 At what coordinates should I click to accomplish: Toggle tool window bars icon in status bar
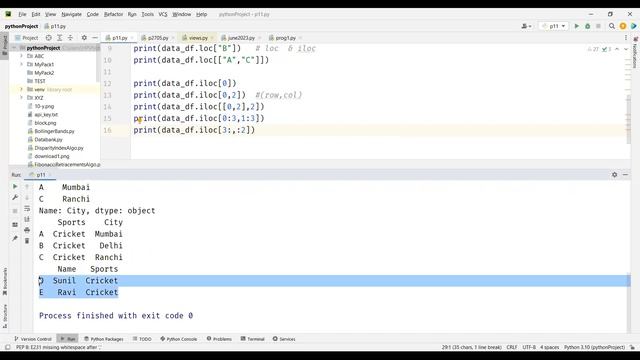coord(7,347)
